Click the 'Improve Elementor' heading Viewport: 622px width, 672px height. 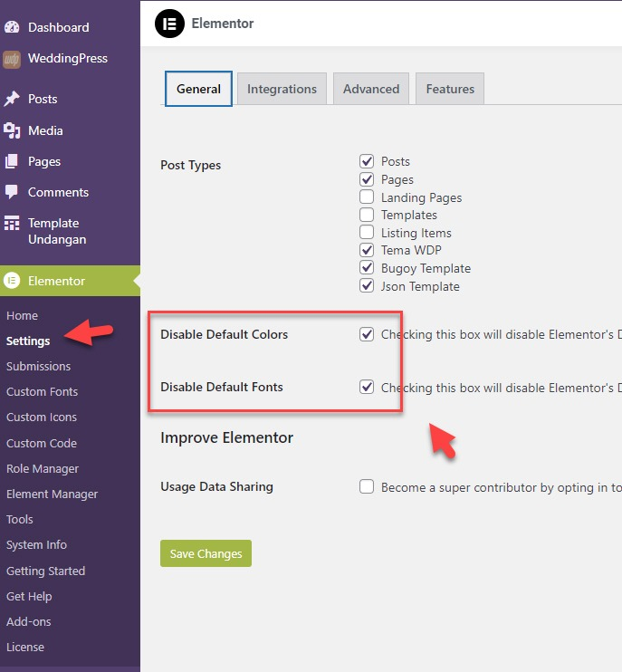[x=226, y=437]
